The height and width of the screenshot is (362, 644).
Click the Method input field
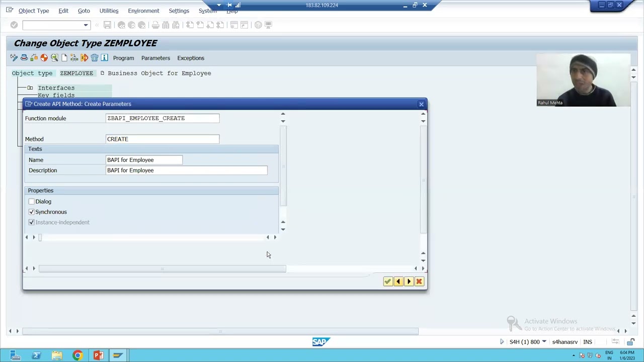click(163, 139)
